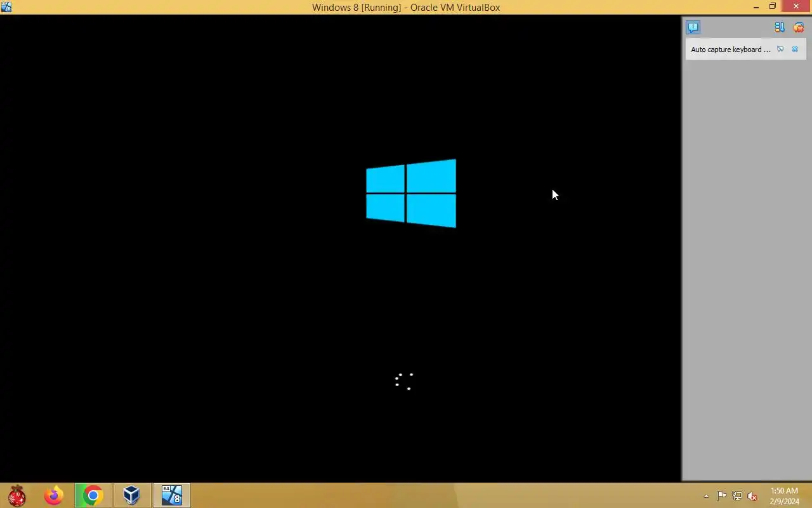812x508 pixels.
Task: Open the network status tray icon
Action: point(737,496)
